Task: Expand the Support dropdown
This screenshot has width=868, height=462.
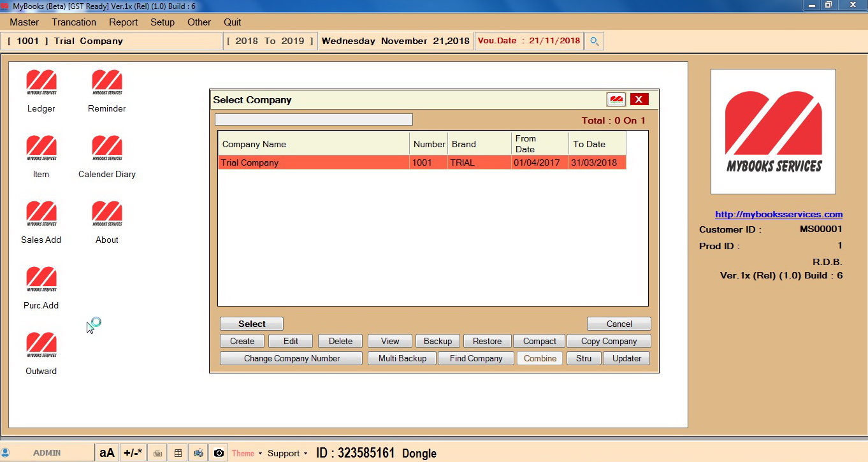Action: [x=287, y=453]
